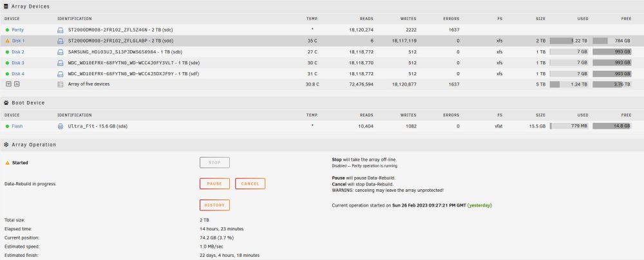Click the operation start date Sun 26 Feb 2023
644x260 pixels.
[429, 205]
